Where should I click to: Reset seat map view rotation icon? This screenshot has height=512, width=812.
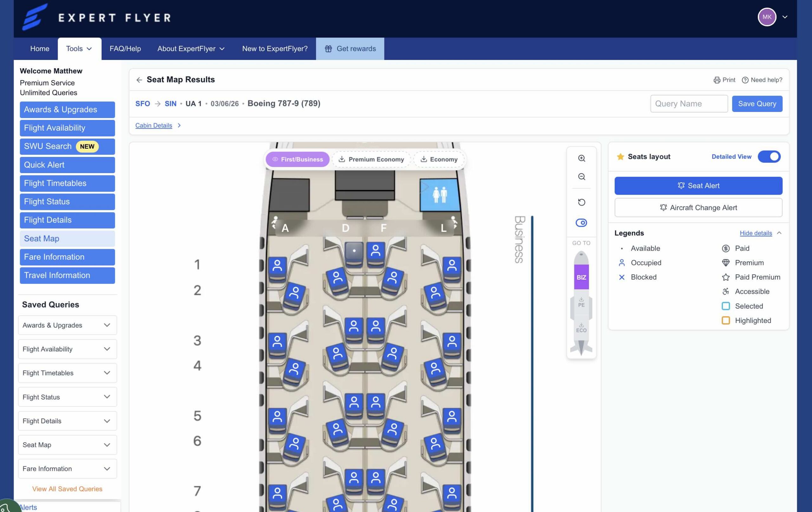[x=581, y=202]
